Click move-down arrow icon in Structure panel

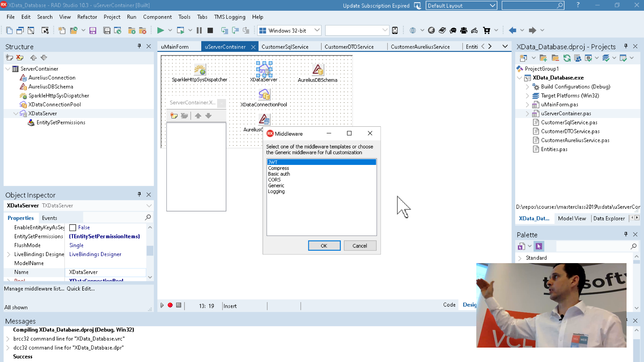click(44, 58)
